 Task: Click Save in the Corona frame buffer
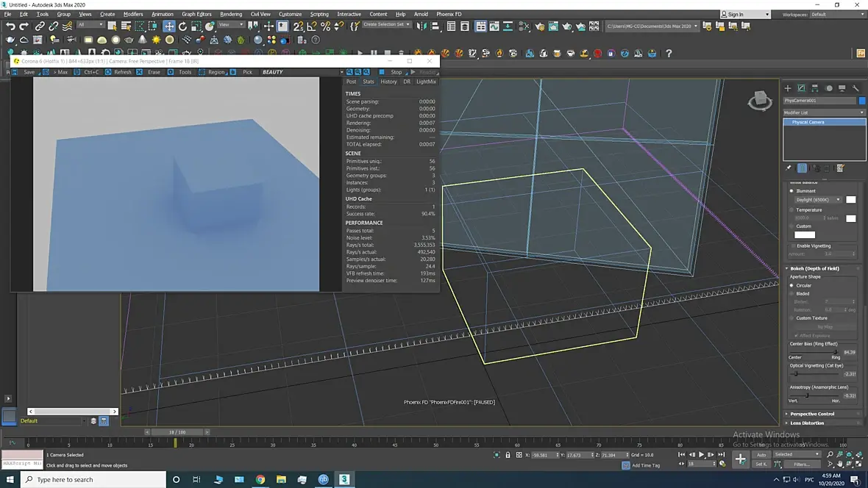[29, 72]
